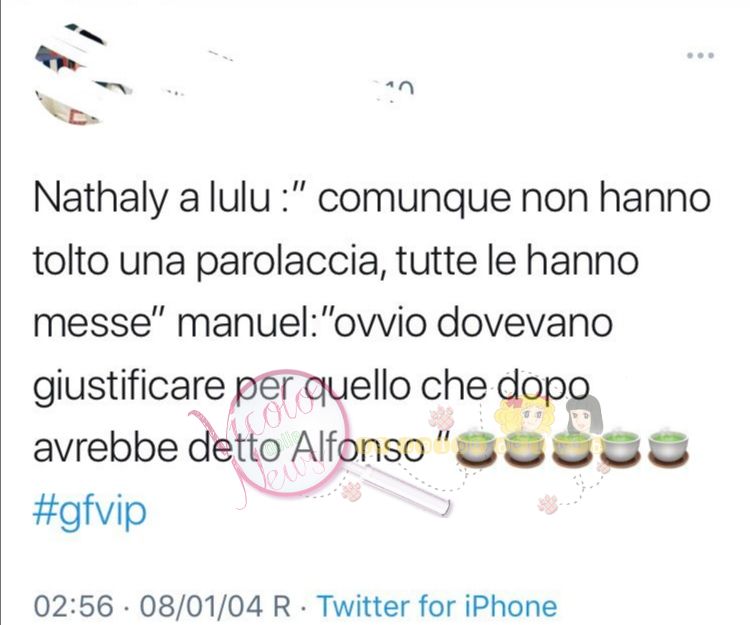Image resolution: width=750 pixels, height=625 pixels.
Task: Click the 08/01/04 date text
Action: pos(201,606)
